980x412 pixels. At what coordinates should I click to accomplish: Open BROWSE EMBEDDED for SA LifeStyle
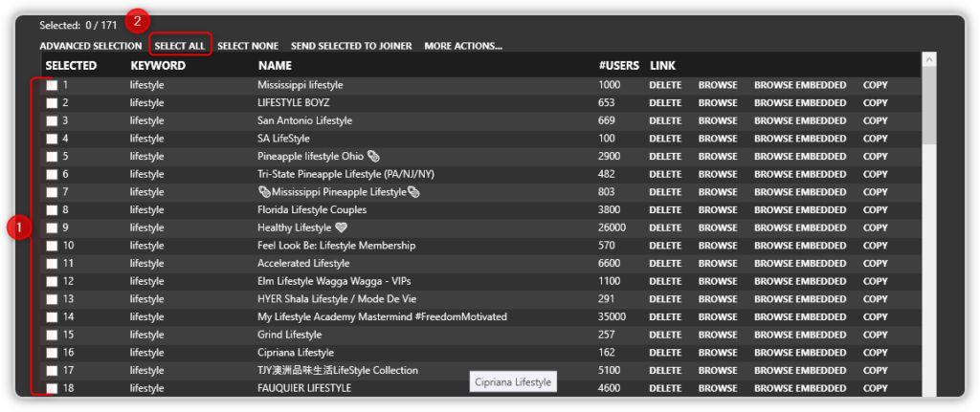[800, 139]
